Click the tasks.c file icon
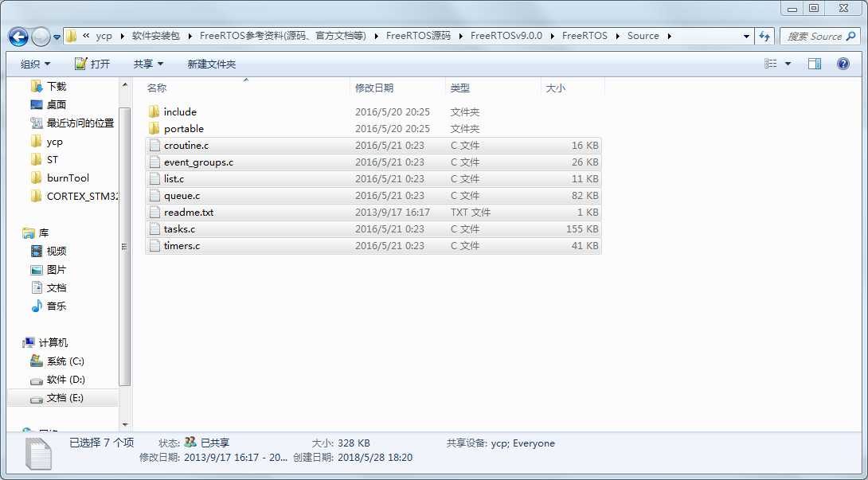This screenshot has width=868, height=480. [x=154, y=228]
